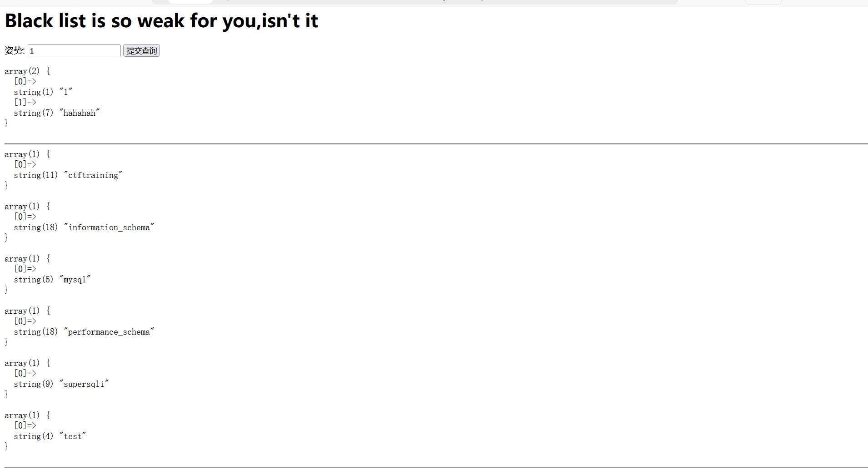
Task: Click the "information_schema" database name
Action: click(x=109, y=227)
